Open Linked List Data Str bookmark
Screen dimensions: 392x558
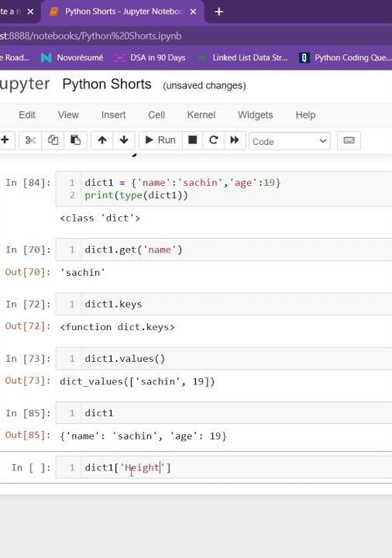pyautogui.click(x=242, y=57)
